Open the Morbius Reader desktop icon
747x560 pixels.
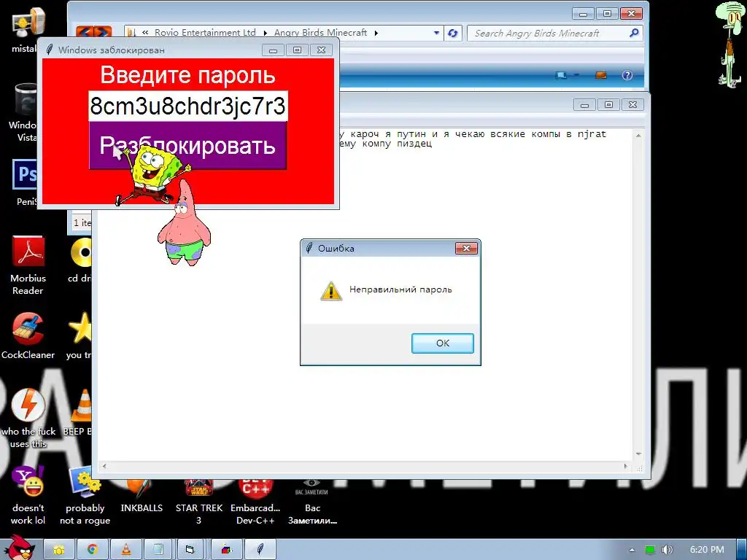[28, 265]
